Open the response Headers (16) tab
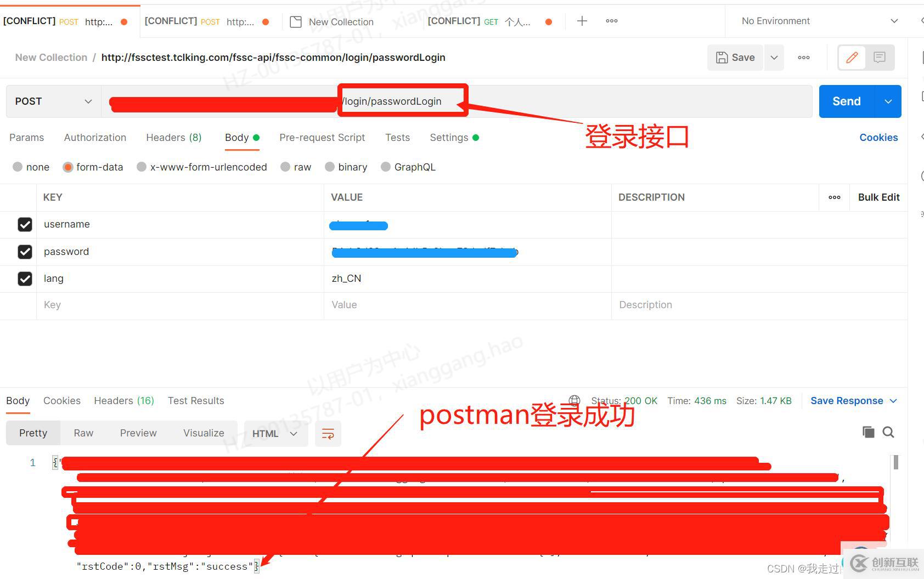924x579 pixels. pos(124,401)
